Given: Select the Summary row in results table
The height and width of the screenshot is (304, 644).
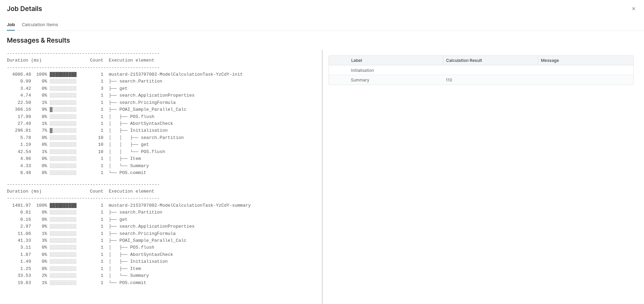Looking at the screenshot, I should tap(360, 80).
